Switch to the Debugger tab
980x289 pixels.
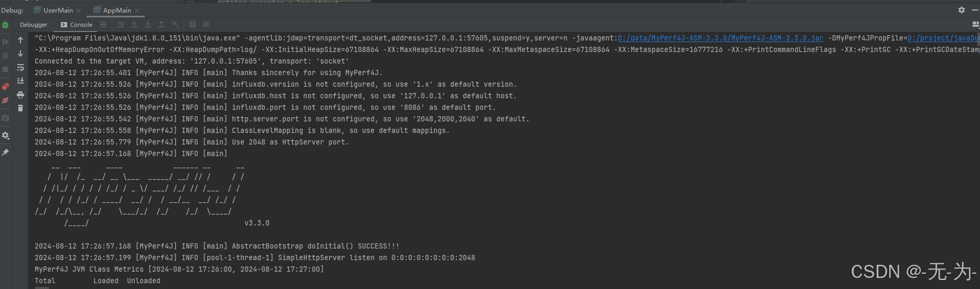click(x=34, y=25)
